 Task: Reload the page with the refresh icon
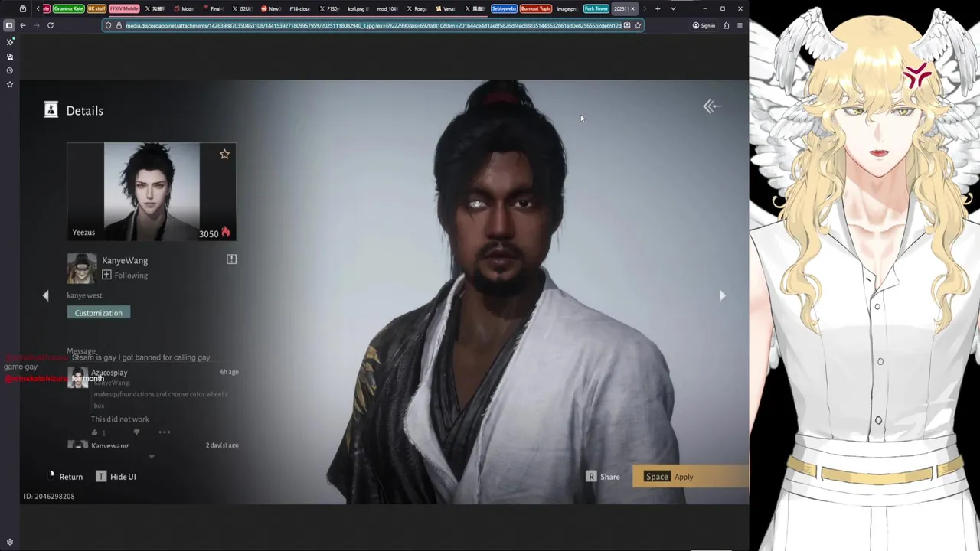click(x=51, y=25)
